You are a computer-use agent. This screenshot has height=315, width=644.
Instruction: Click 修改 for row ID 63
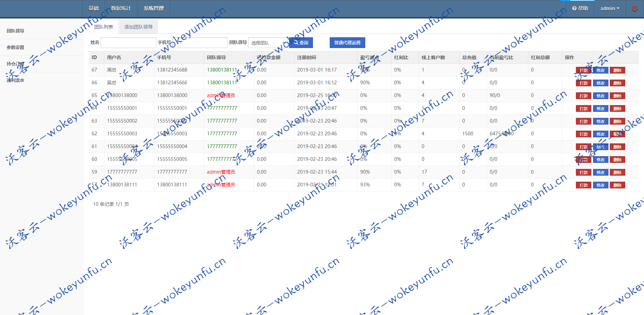[600, 122]
